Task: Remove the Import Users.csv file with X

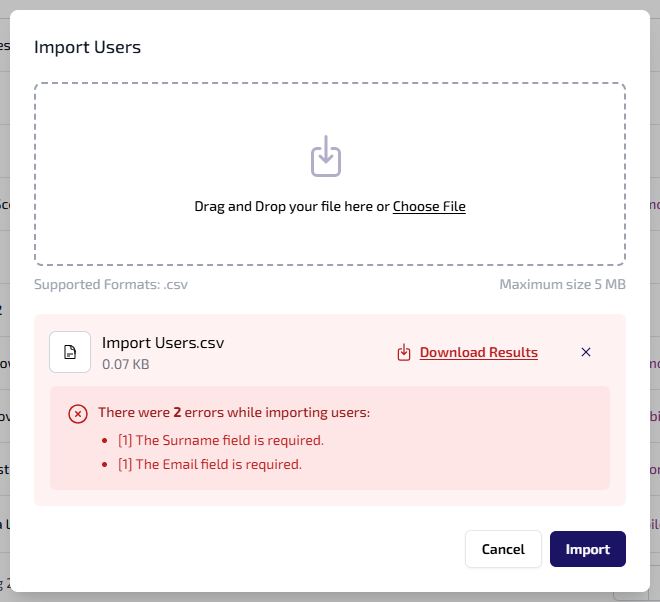Action: click(586, 352)
